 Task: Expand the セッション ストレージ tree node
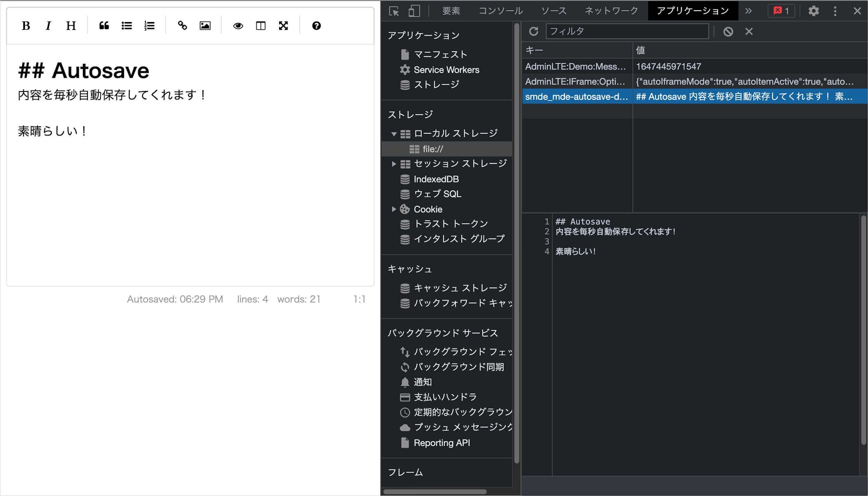(394, 164)
